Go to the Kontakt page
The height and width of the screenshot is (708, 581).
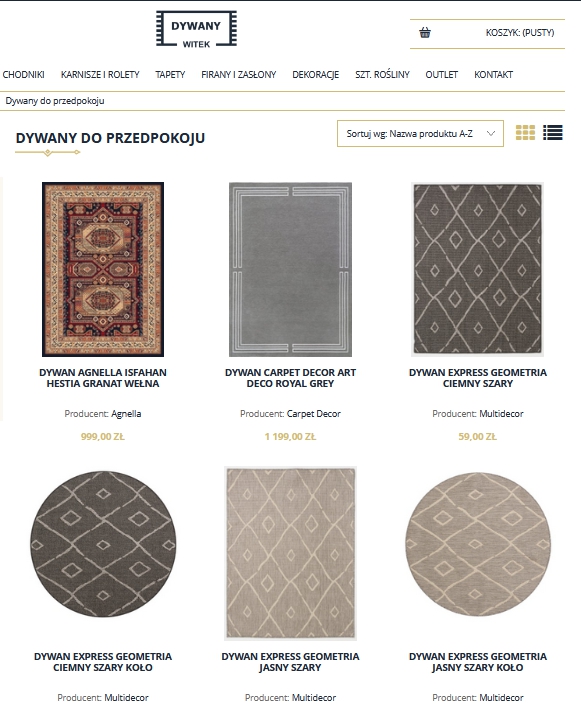tap(493, 75)
